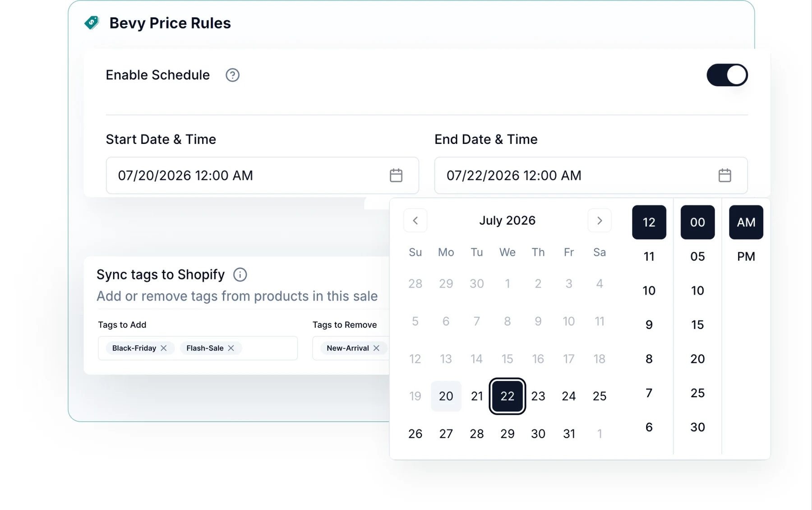This screenshot has height=510, width=812.
Task: Select July 31 in the calendar
Action: point(569,434)
